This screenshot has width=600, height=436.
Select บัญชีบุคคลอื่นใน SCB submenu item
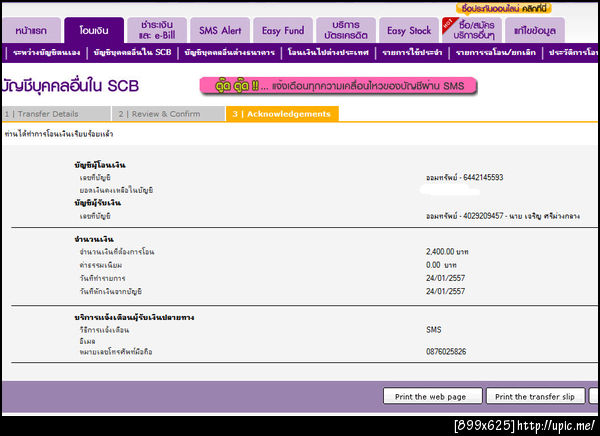132,52
